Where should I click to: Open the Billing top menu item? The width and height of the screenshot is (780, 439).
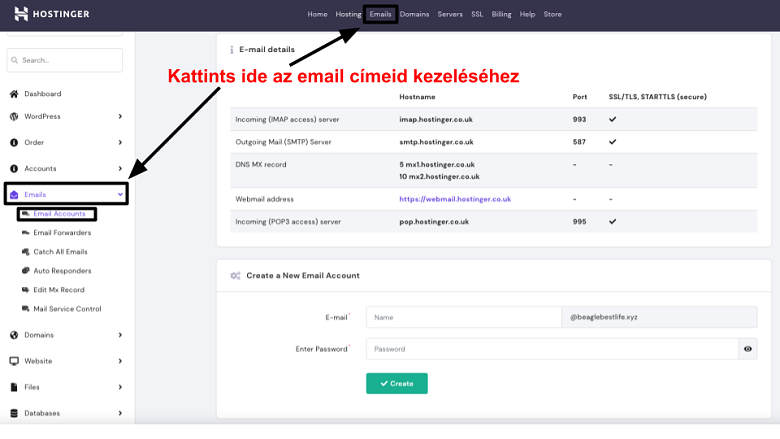pos(501,14)
